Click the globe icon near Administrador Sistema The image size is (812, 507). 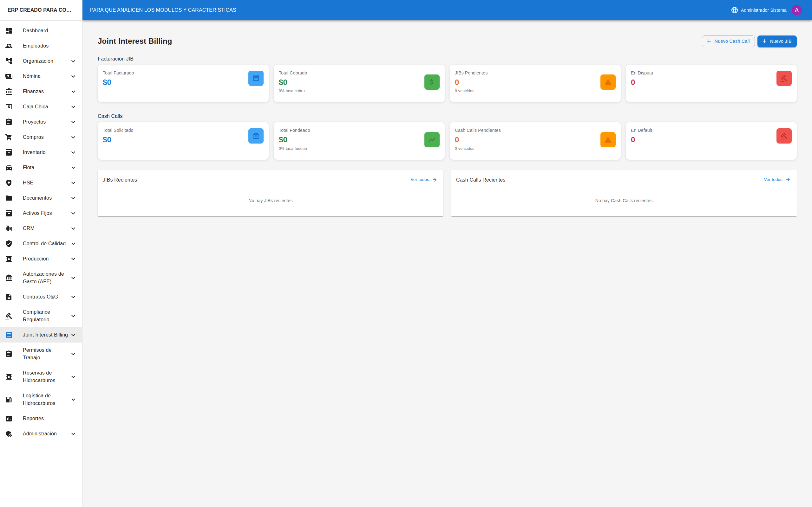(735, 10)
